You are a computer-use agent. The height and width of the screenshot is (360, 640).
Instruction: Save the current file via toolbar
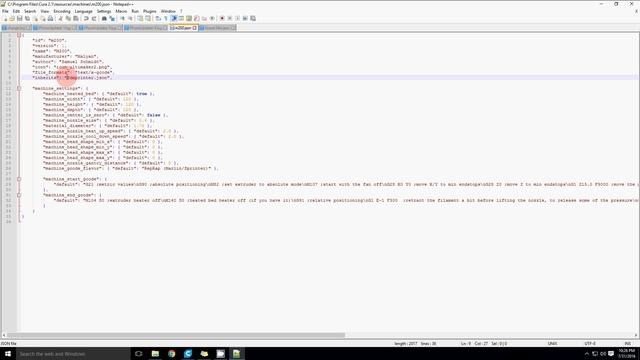[x=19, y=18]
